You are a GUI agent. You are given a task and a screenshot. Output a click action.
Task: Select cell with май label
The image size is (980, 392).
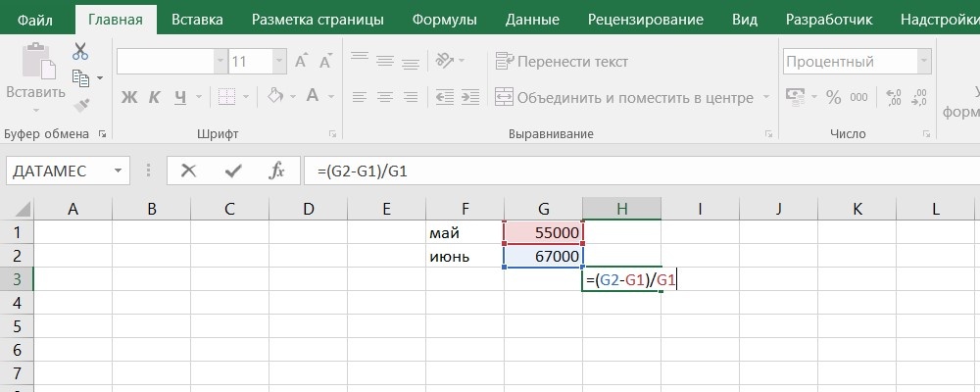click(465, 232)
